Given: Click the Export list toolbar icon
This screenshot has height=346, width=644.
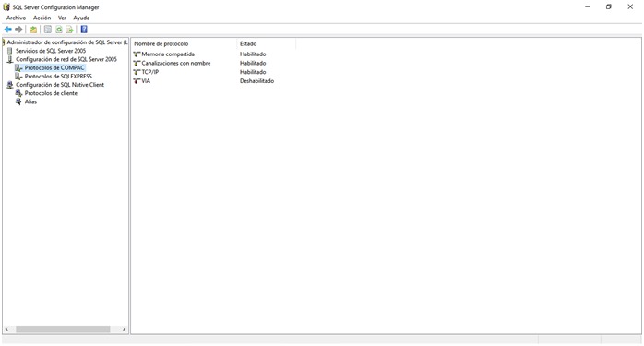Looking at the screenshot, I should click(x=69, y=30).
